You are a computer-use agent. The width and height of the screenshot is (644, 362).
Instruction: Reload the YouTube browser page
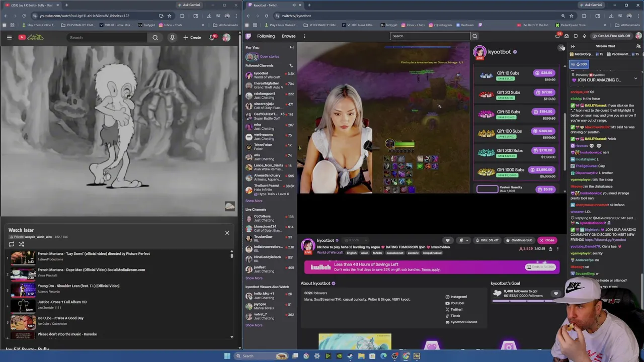(24, 16)
